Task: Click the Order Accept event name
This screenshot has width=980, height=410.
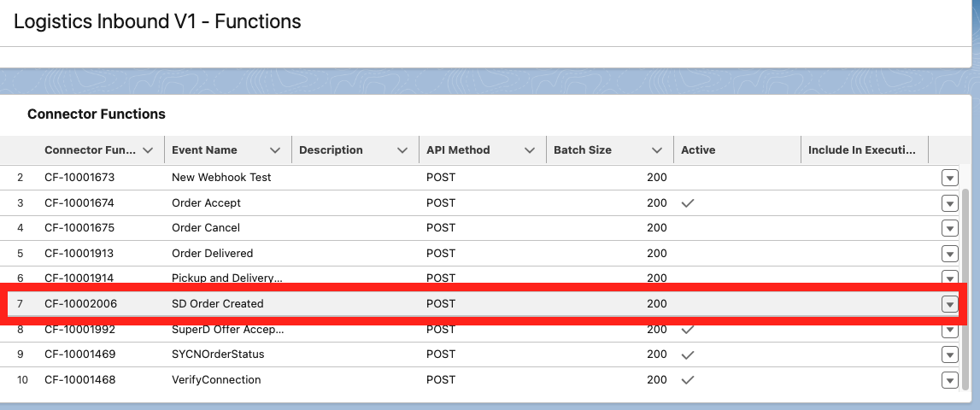Action: pos(206,203)
